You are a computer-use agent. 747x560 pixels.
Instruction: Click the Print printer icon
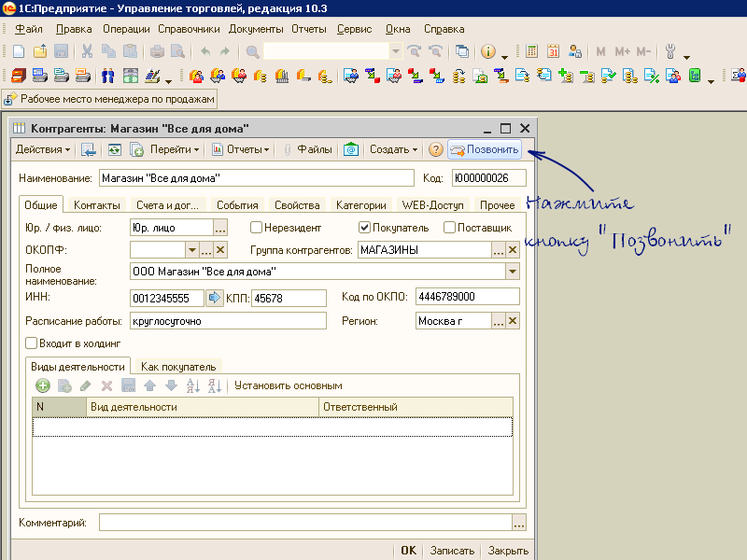pyautogui.click(x=157, y=51)
